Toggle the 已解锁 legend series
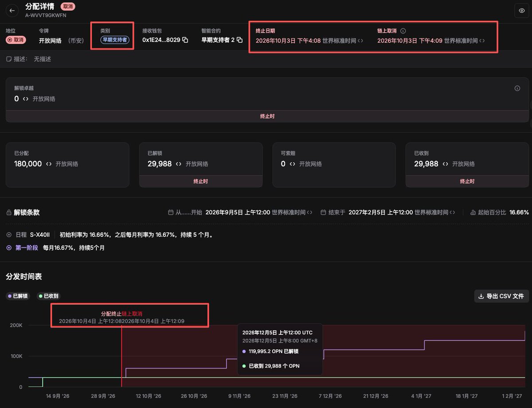Image resolution: width=532 pixels, height=408 pixels. pos(18,296)
